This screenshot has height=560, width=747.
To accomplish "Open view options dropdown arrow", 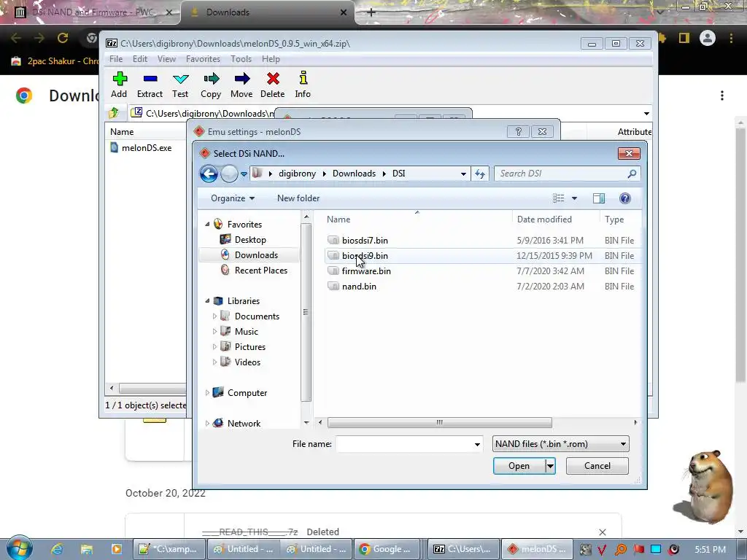I will click(574, 198).
